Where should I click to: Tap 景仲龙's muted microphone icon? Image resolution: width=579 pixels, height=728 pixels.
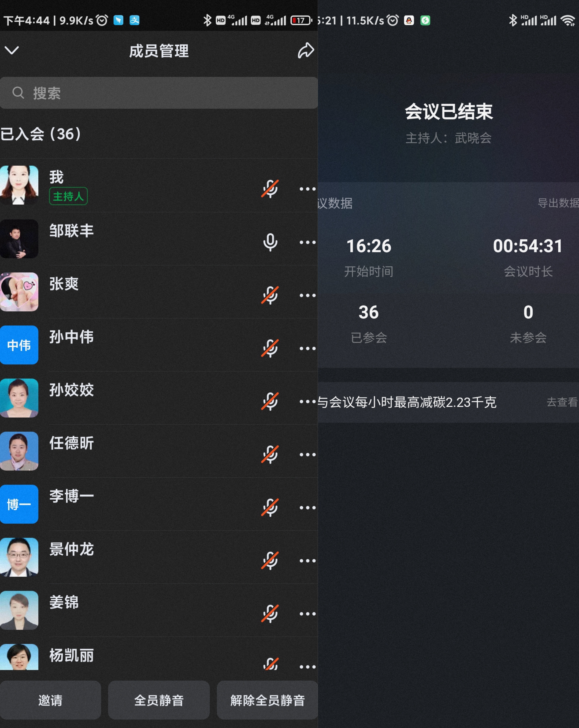270,560
